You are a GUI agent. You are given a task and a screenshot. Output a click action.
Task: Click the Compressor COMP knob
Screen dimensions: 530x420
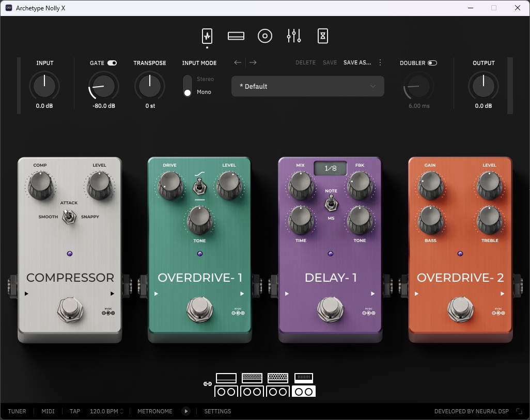pos(40,185)
